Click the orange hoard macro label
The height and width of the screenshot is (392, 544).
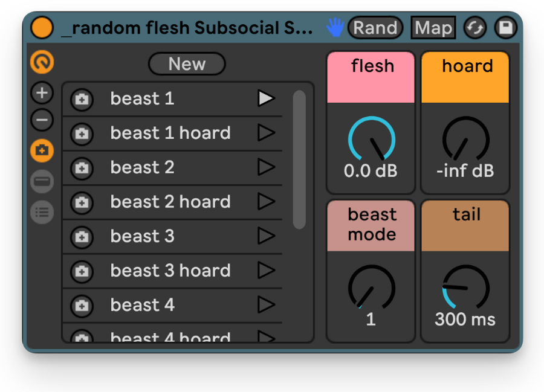(x=465, y=77)
